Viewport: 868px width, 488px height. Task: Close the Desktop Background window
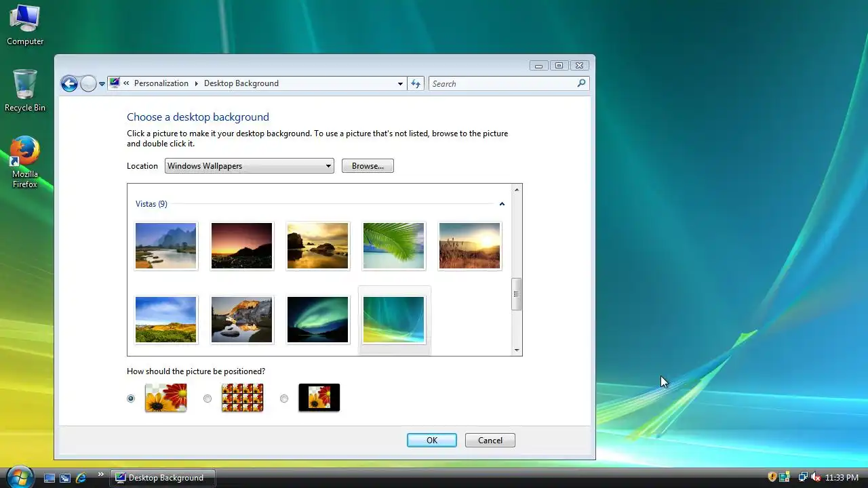[x=579, y=66]
